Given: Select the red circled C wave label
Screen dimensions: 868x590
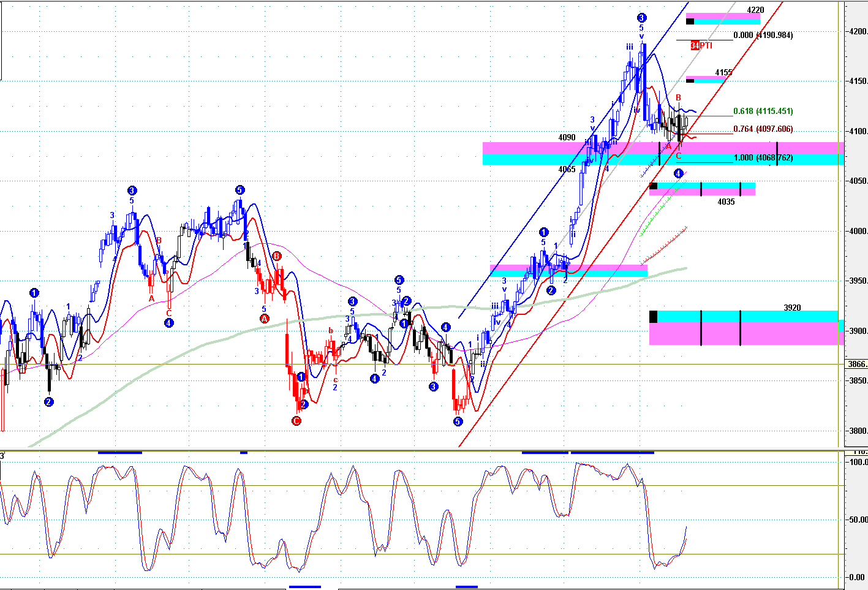Looking at the screenshot, I should tap(296, 421).
